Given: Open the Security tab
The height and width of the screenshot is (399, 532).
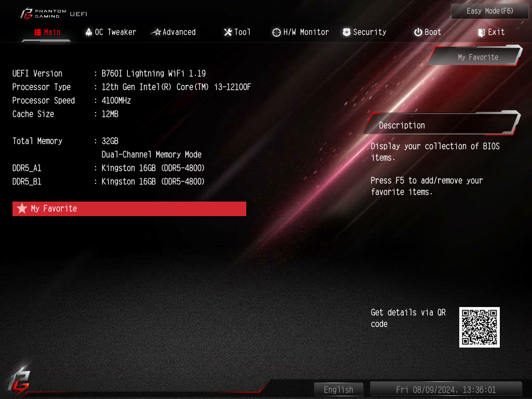Looking at the screenshot, I should pos(364,32).
